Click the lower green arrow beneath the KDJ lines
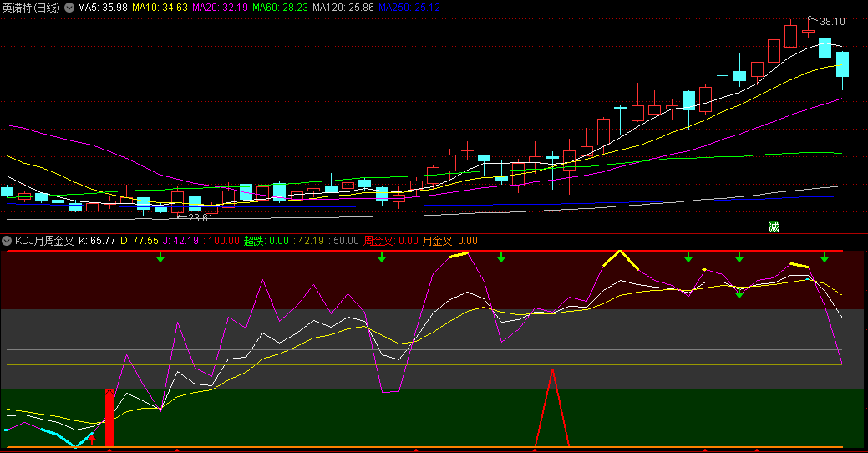 (739, 293)
